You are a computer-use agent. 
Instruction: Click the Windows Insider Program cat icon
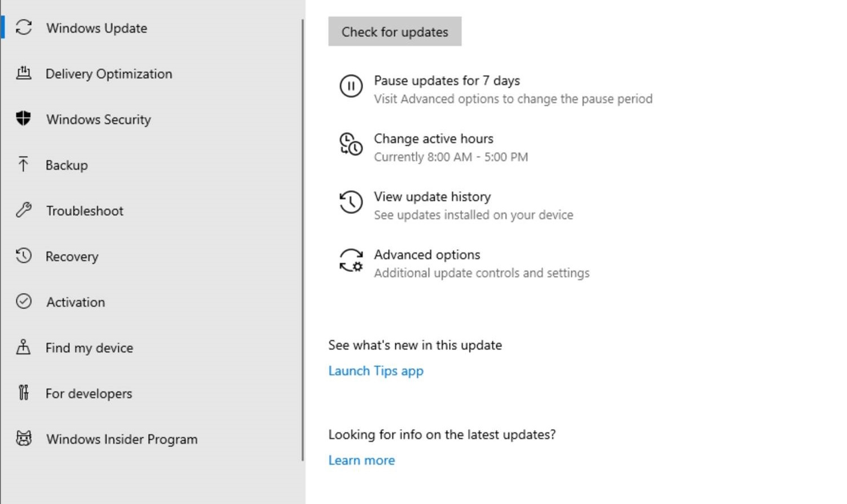tap(24, 439)
